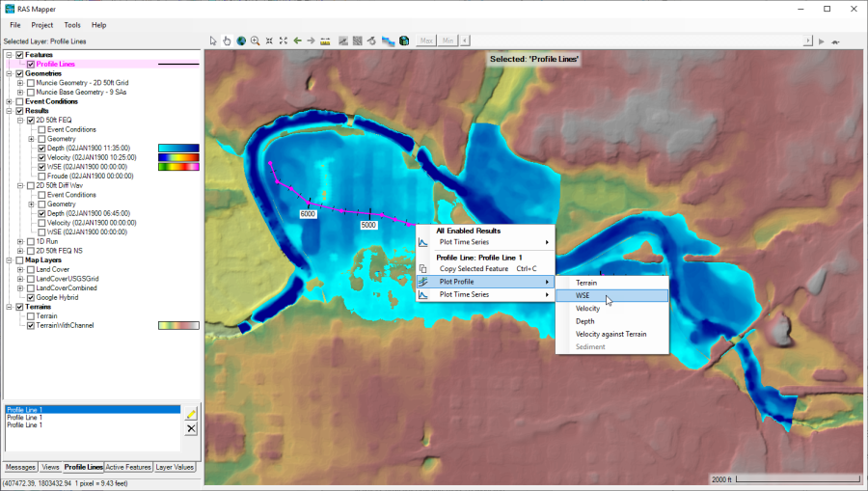The height and width of the screenshot is (491, 868).
Task: Select the Pan hand tool
Action: tap(228, 41)
